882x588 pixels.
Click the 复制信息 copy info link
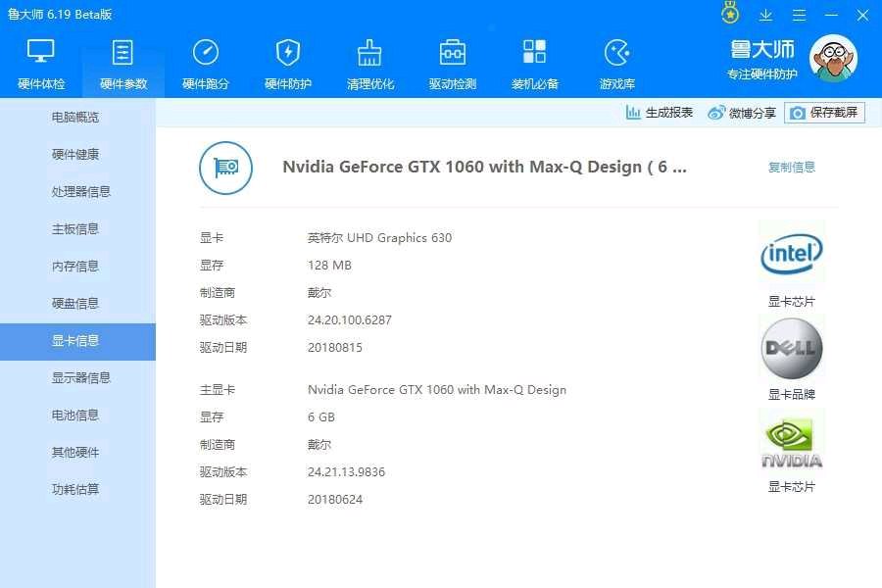click(x=792, y=168)
